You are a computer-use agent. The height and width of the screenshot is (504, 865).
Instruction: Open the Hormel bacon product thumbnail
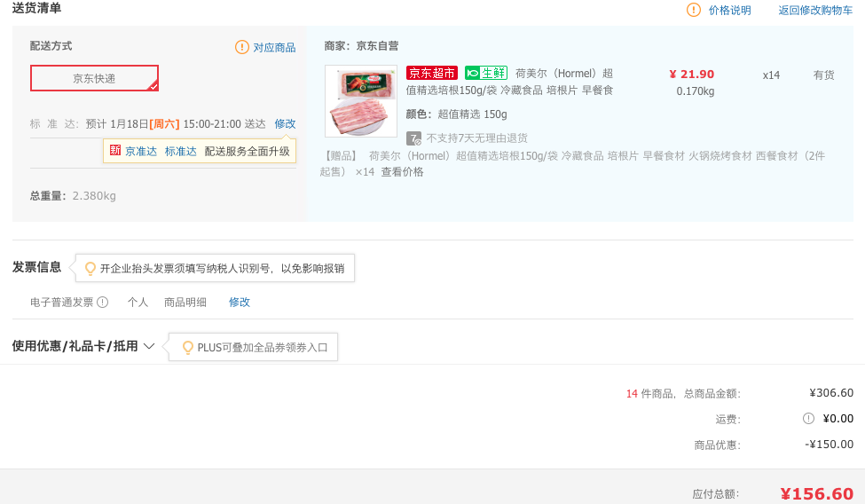361,101
